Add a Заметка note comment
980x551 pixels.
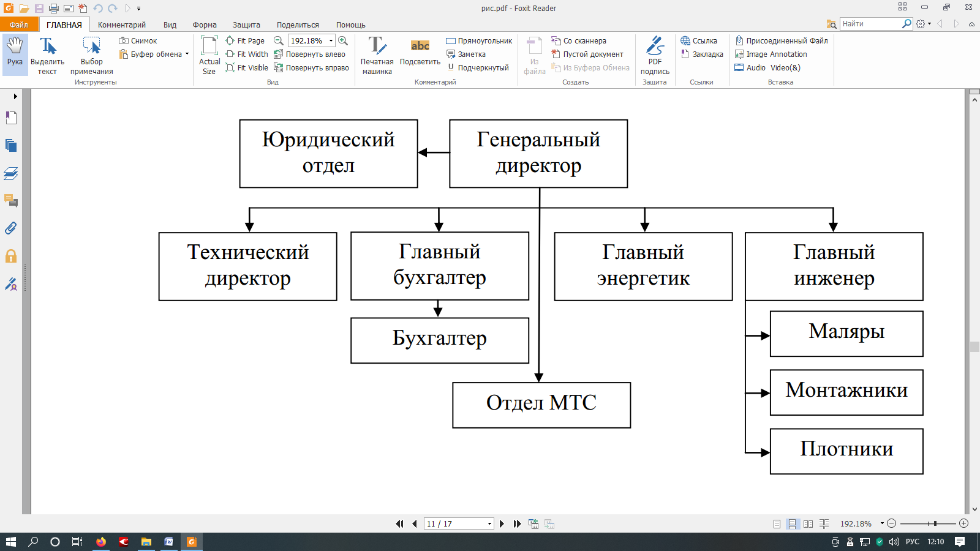click(x=466, y=54)
